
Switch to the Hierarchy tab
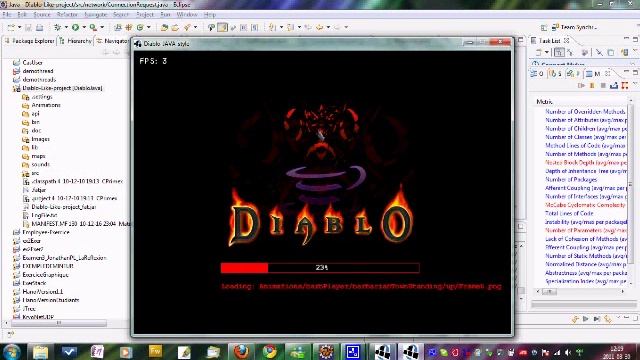(76, 41)
